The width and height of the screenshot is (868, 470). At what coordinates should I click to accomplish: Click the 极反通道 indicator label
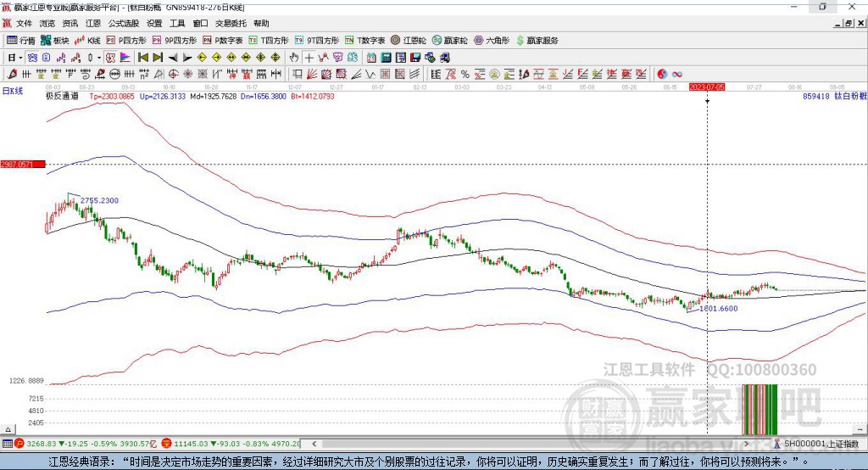(62, 96)
